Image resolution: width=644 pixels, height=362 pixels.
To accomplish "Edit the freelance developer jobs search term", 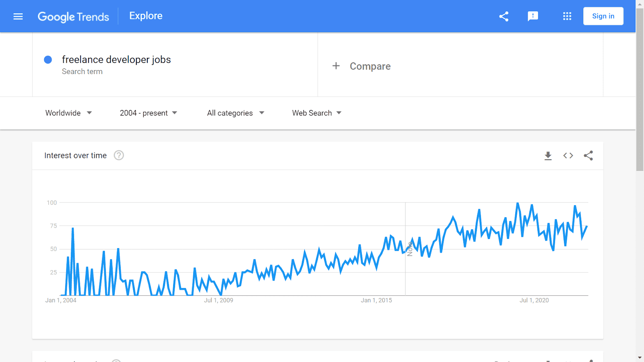I will 116,60.
